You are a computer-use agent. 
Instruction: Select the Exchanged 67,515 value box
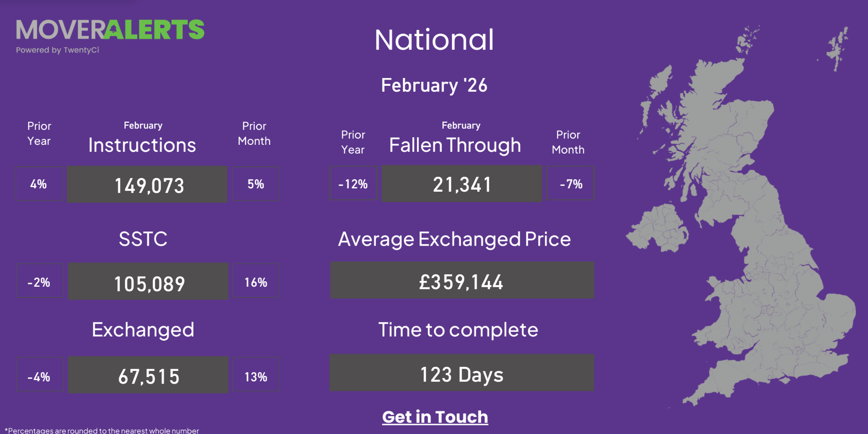[148, 375]
